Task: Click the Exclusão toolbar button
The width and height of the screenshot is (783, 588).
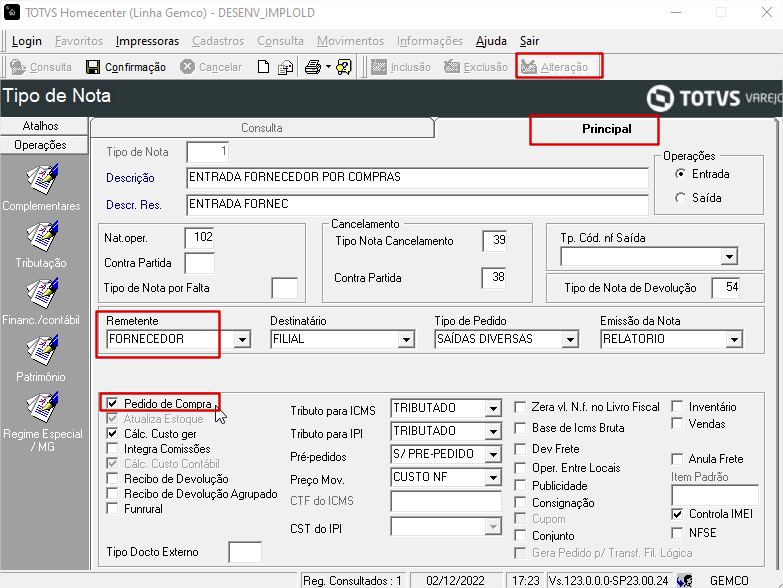Action: pyautogui.click(x=475, y=67)
